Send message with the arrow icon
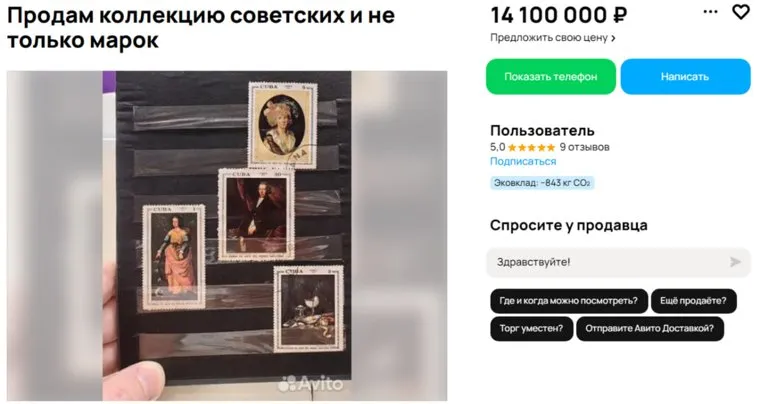 click(735, 262)
